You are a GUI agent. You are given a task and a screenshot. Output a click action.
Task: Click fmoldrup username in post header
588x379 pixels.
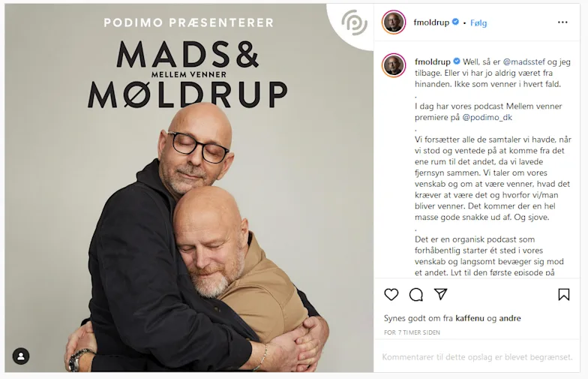coord(431,23)
